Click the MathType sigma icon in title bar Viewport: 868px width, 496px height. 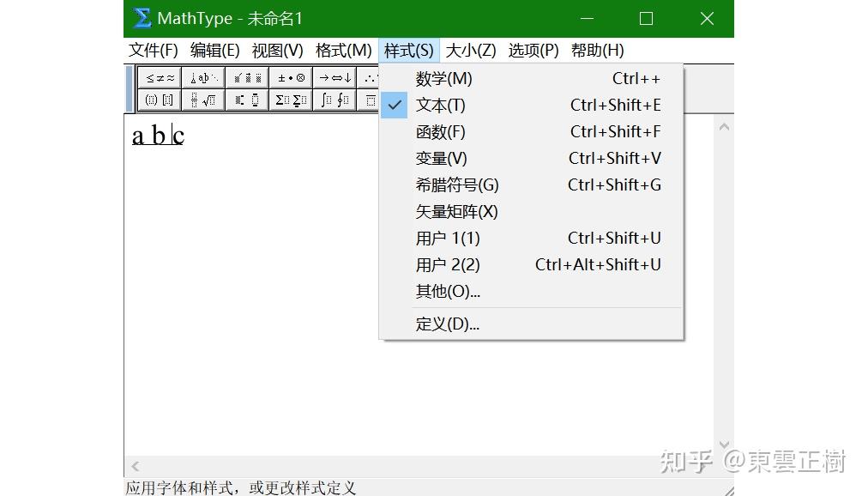142,18
